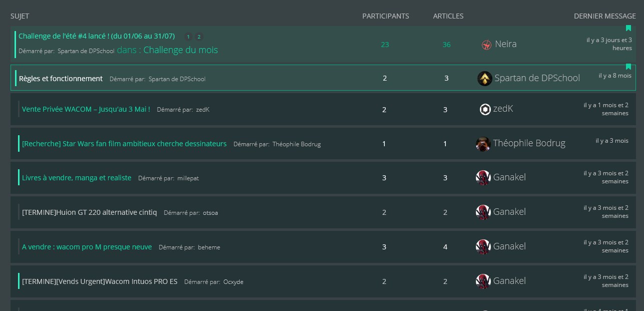Open the Huion GT 220 alternative cintiq topic
This screenshot has height=311, width=644.
coord(89,212)
